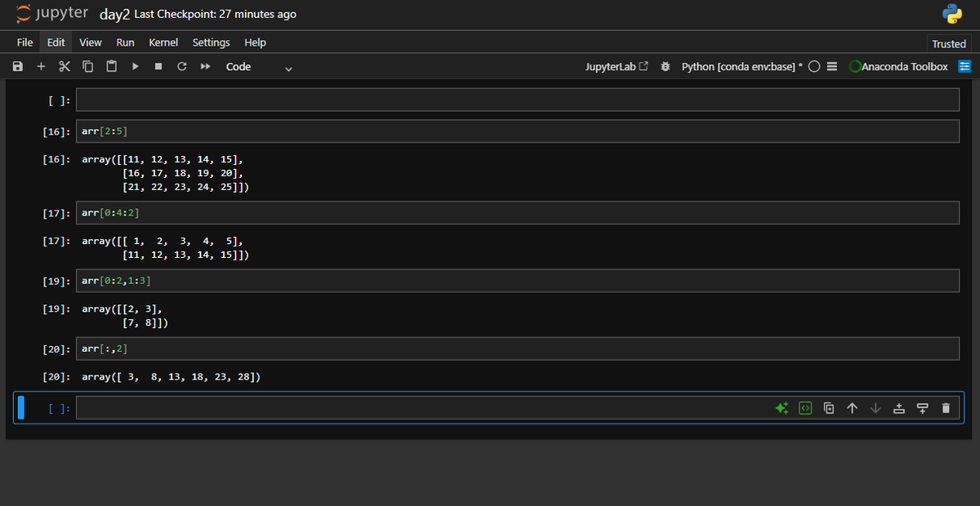Delete the active cell with the trash icon
The height and width of the screenshot is (506, 980).
point(946,408)
